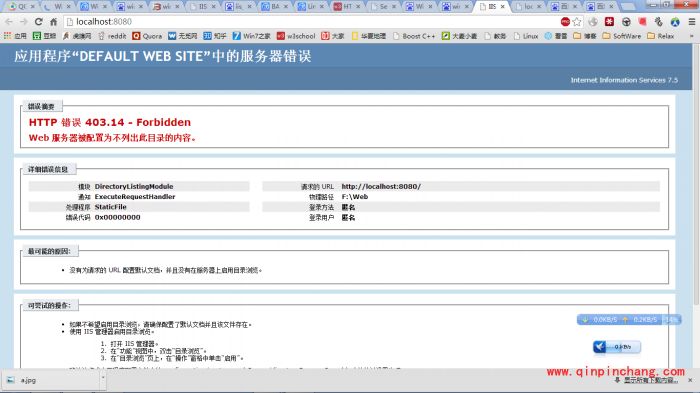Image resolution: width=700 pixels, height=393 pixels.
Task: Expand the Relax bookmark folder
Action: click(661, 36)
